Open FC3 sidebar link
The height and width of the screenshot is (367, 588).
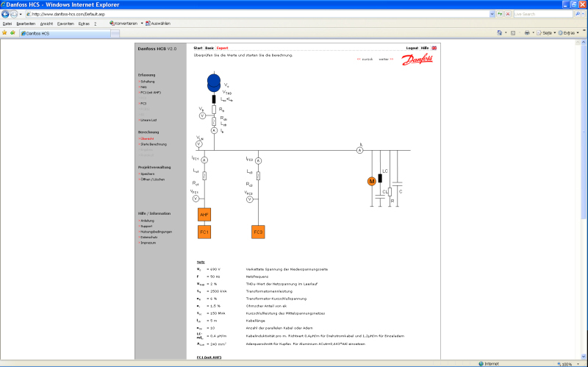[x=143, y=104]
